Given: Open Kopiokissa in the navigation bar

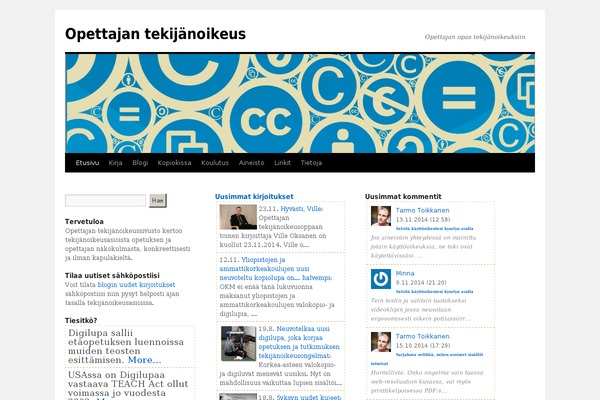Looking at the screenshot, I should coord(174,163).
